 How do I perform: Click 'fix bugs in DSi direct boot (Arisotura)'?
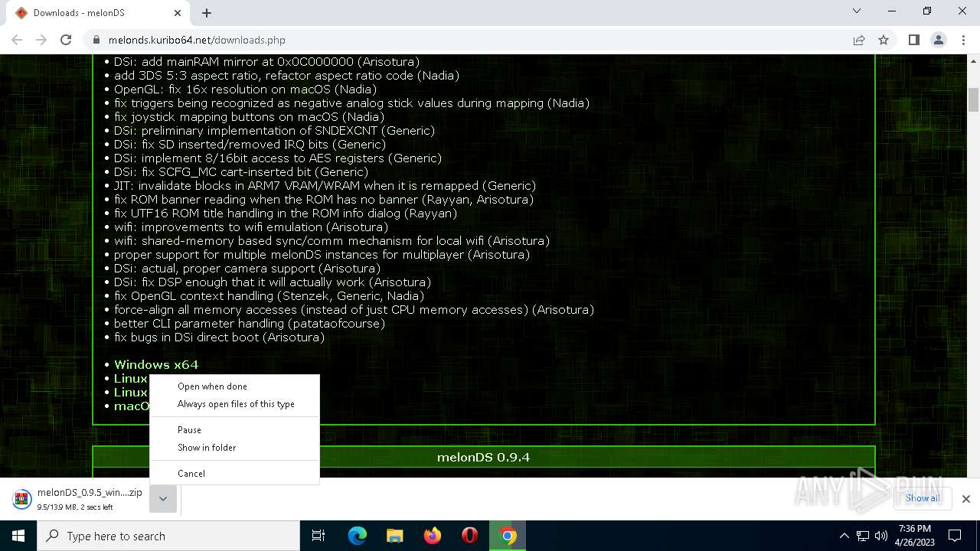[x=219, y=337]
